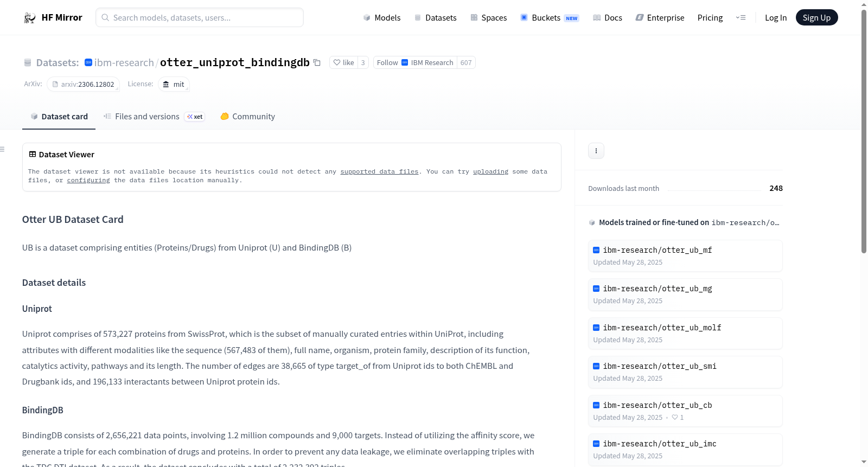Click the downloads last month value 248
Image resolution: width=868 pixels, height=467 pixels.
tap(776, 188)
